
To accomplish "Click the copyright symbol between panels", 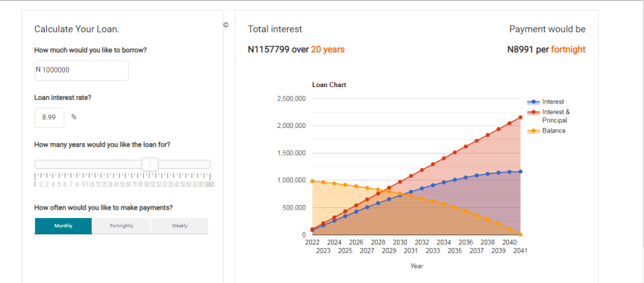I will [x=226, y=25].
